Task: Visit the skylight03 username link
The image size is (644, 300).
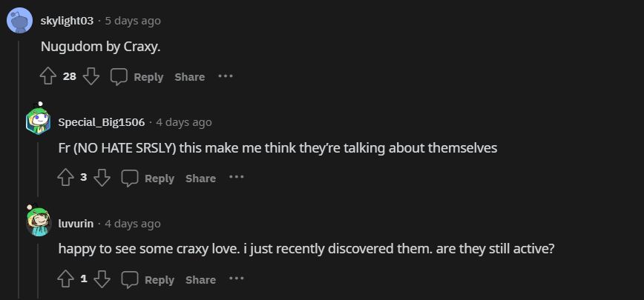Action: click(67, 21)
